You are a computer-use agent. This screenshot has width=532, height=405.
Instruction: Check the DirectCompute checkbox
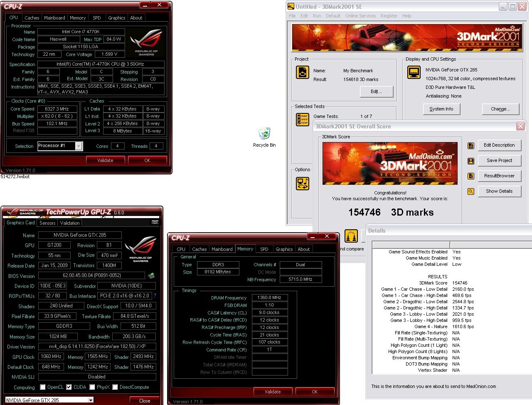point(115,387)
